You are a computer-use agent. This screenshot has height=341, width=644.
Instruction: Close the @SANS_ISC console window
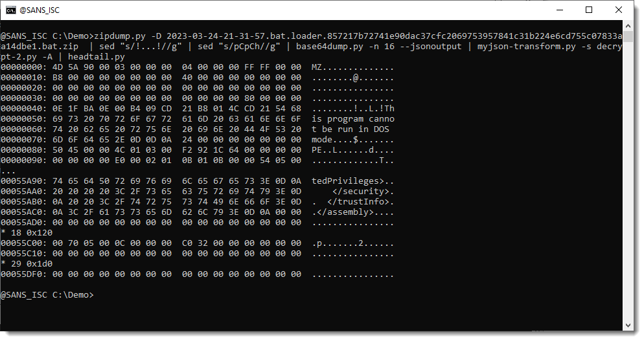tap(618, 10)
